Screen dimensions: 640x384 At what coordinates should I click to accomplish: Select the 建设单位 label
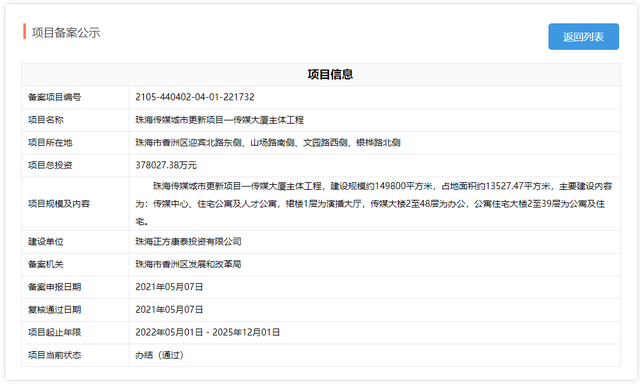tap(46, 242)
